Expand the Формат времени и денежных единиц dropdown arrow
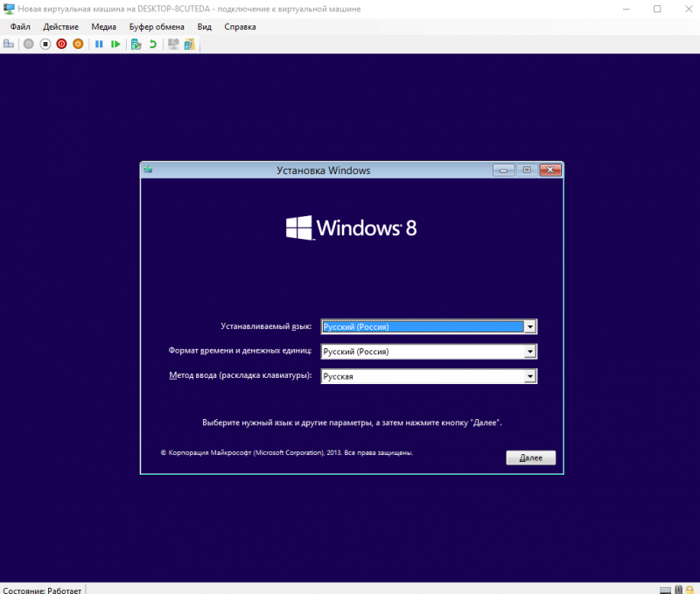The image size is (700, 594). pos(530,352)
